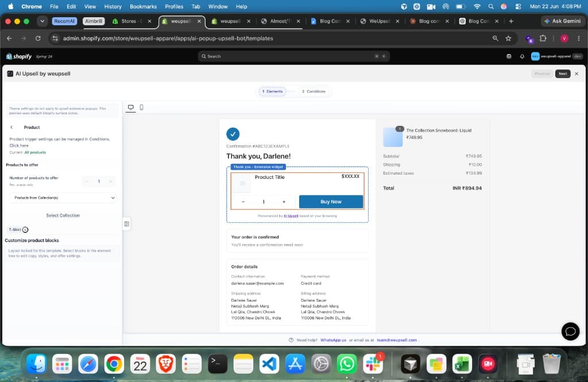Open the RecomAI tab group

(64, 21)
